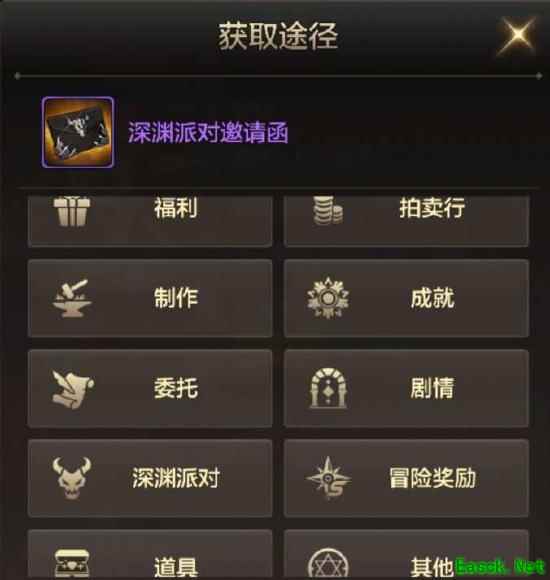Click the horned demon skull icon for 深渊派对
This screenshot has height=580, width=550.
click(x=72, y=478)
